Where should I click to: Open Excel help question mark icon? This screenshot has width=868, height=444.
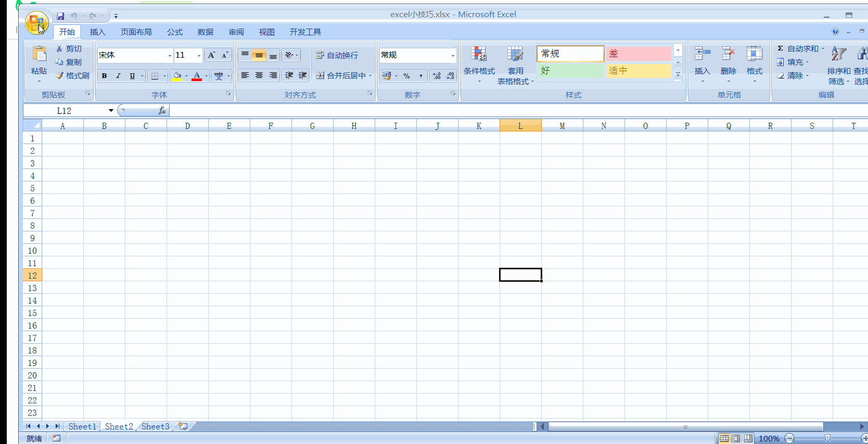point(835,32)
